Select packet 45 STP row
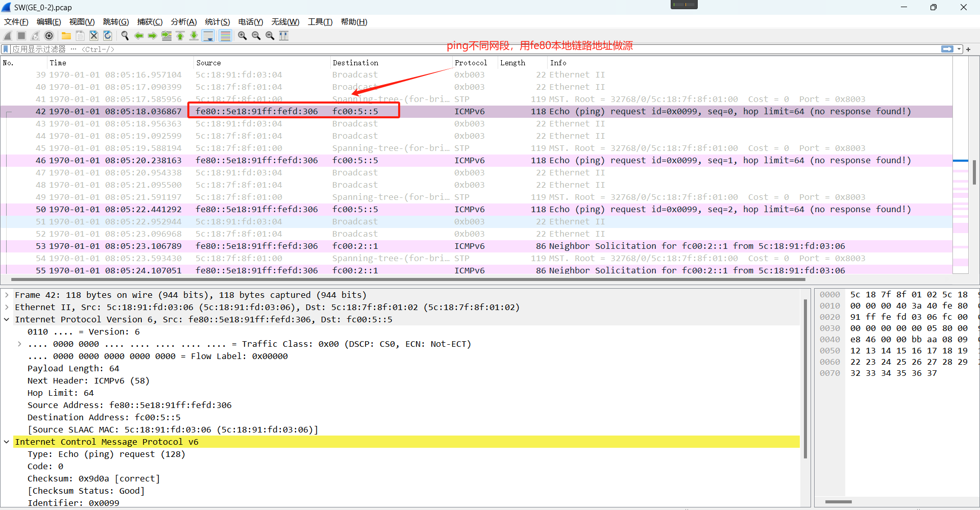The image size is (980, 510). (476, 148)
